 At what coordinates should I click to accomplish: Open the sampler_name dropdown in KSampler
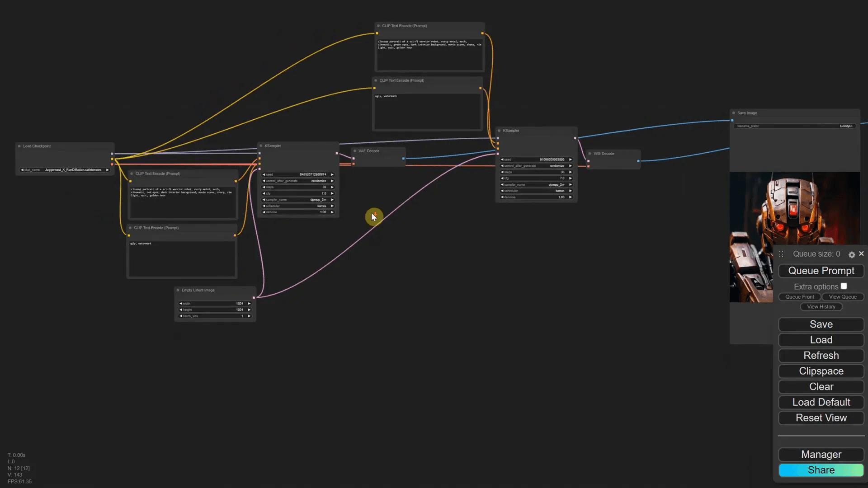297,199
